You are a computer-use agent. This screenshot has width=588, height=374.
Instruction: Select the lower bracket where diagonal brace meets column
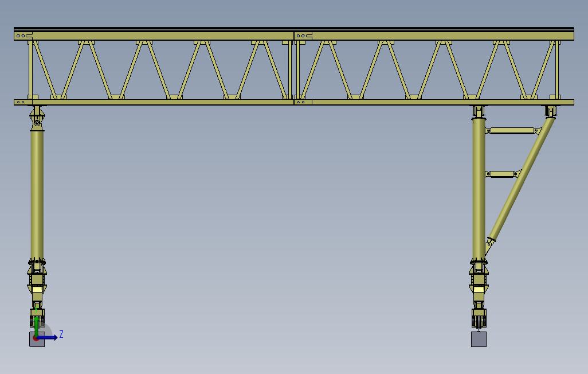tap(490, 245)
